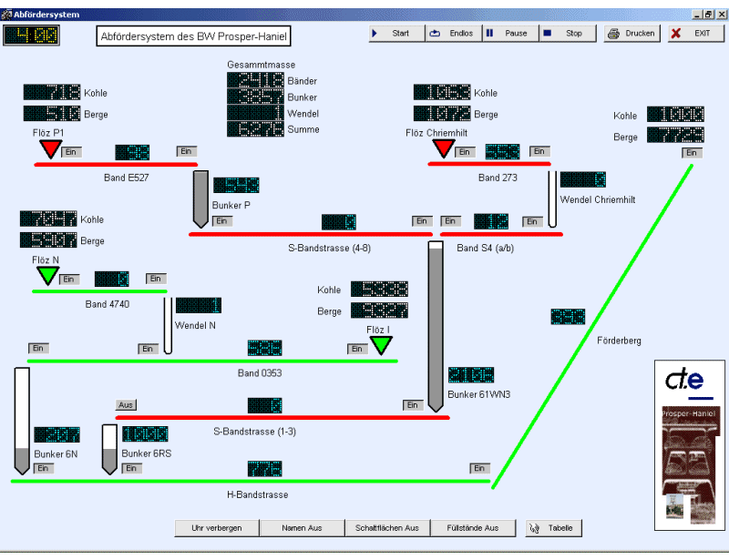Screen dimensions: 729x560
Task: Toggle Ein switch at Band 273 end
Action: tap(539, 151)
